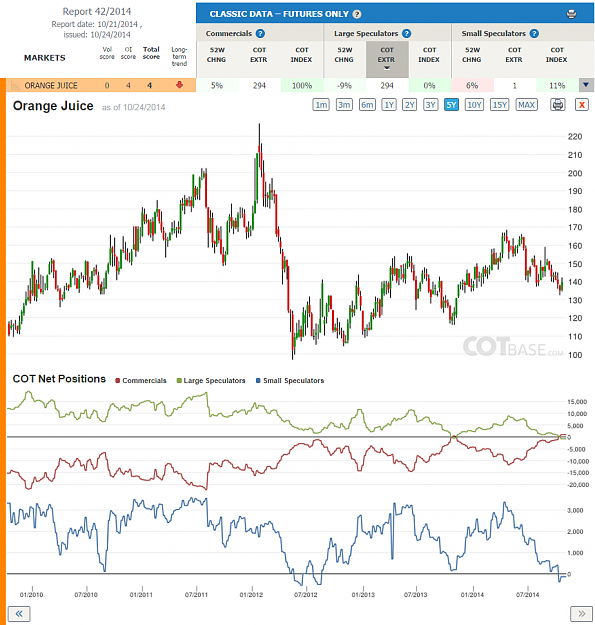This screenshot has height=625, width=595.
Task: Select the 5Y time range
Action: pos(451,105)
